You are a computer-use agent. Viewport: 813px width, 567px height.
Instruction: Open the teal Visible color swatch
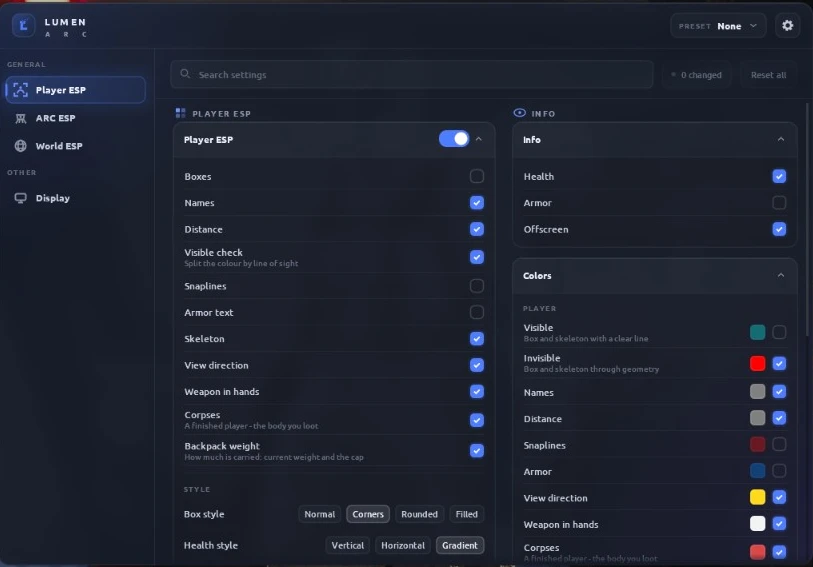point(757,332)
